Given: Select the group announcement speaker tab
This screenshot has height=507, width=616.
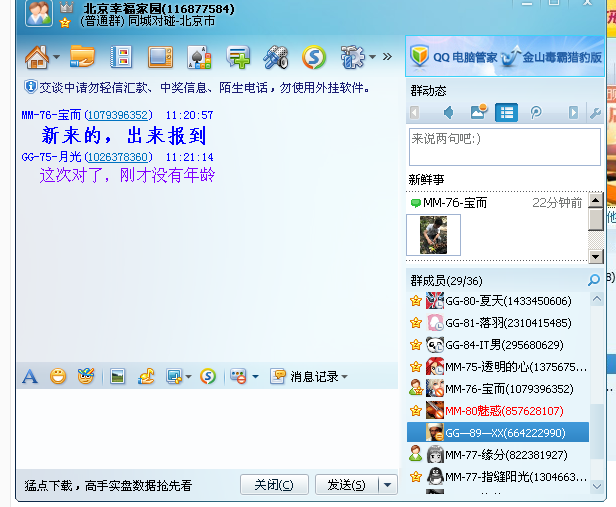Looking at the screenshot, I should tap(448, 113).
